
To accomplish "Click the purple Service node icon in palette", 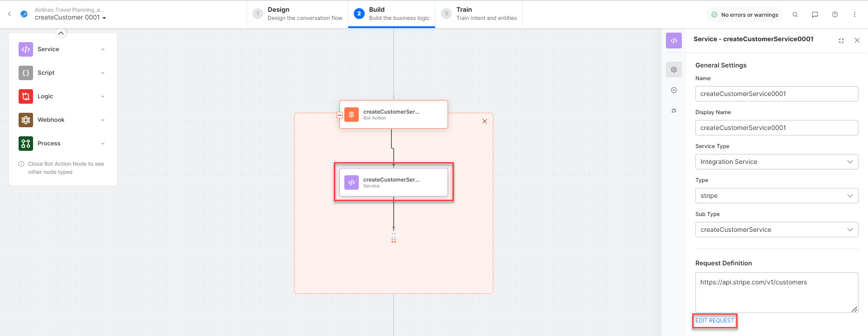I will pos(26,49).
